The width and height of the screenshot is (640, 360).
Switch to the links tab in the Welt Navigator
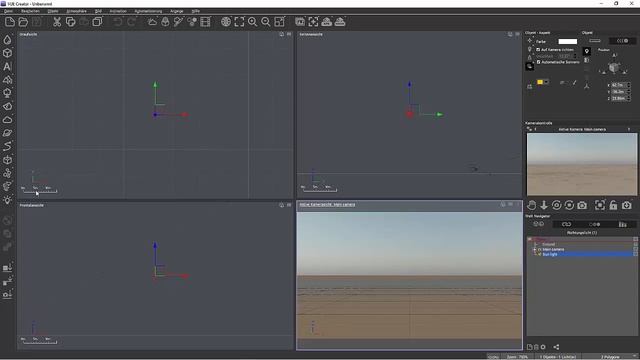566,224
